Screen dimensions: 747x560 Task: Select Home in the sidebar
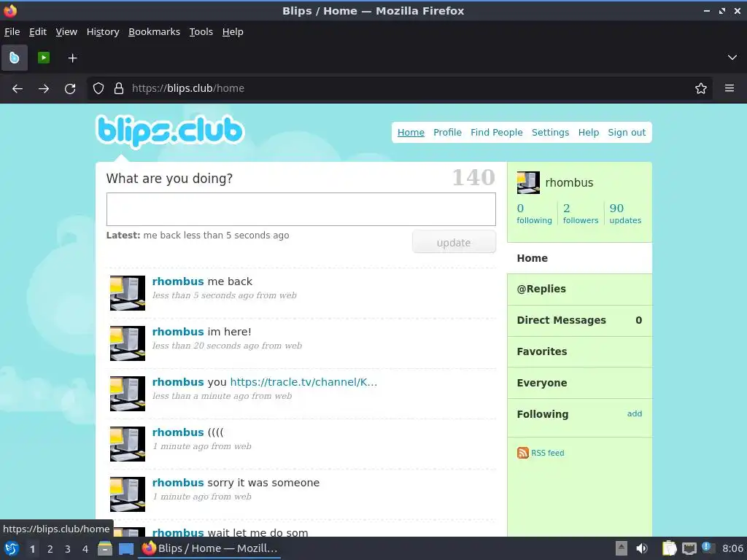pos(579,258)
